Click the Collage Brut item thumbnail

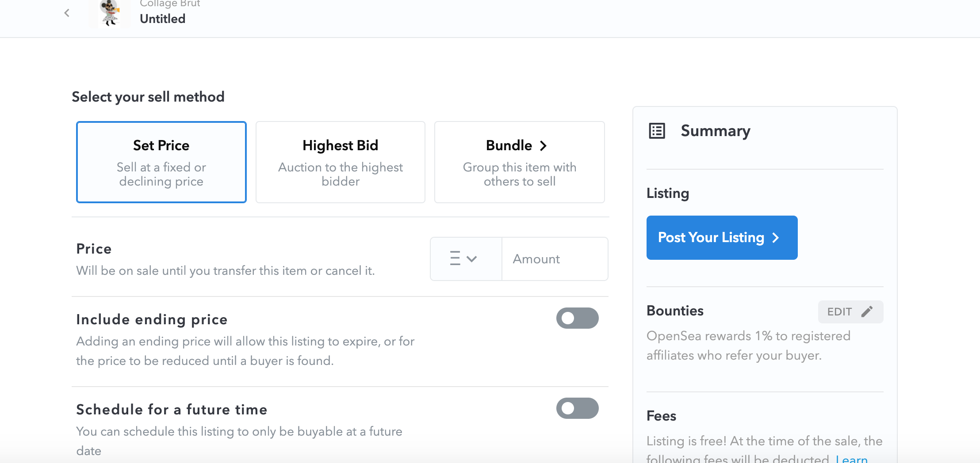pyautogui.click(x=109, y=14)
